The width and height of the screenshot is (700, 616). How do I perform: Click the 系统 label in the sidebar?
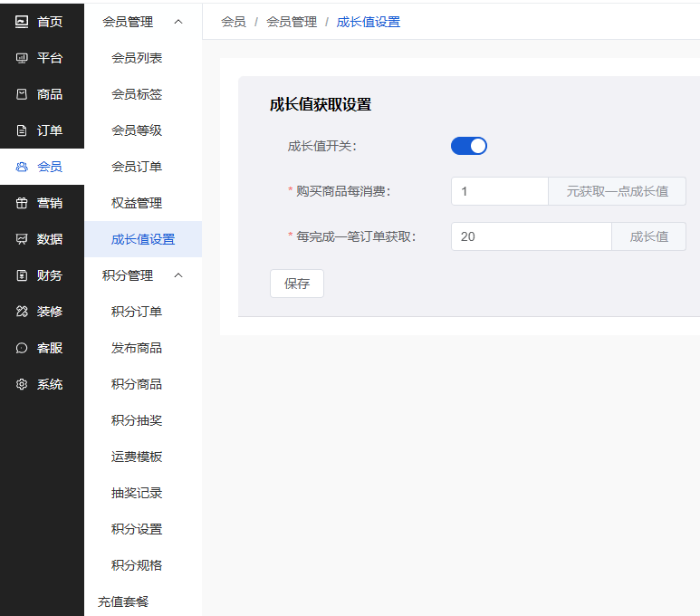point(50,384)
